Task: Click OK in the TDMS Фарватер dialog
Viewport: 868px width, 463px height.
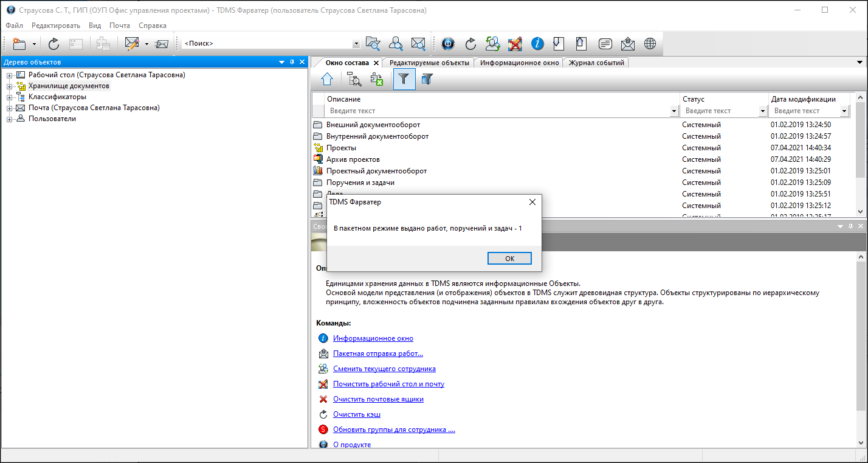Action: pos(509,259)
